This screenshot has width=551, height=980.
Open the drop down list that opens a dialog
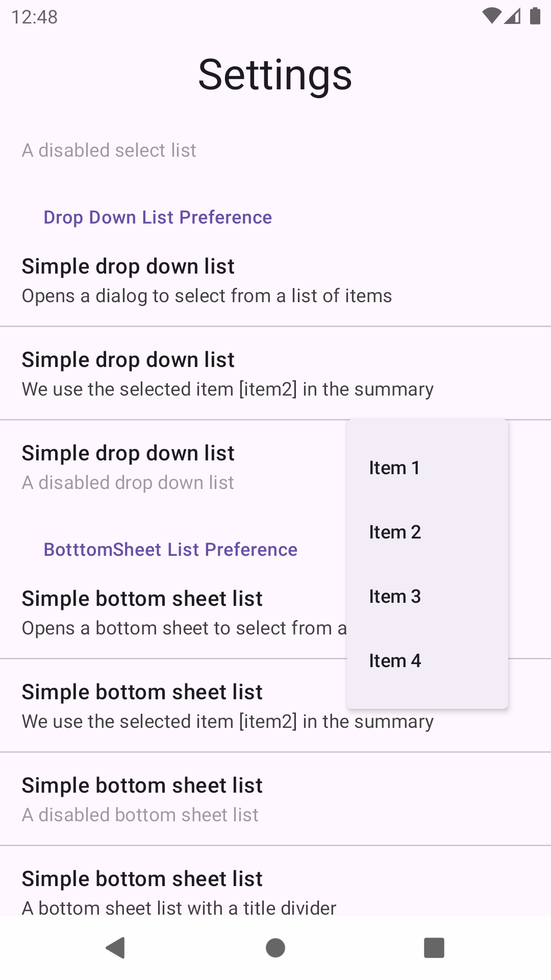coord(275,280)
